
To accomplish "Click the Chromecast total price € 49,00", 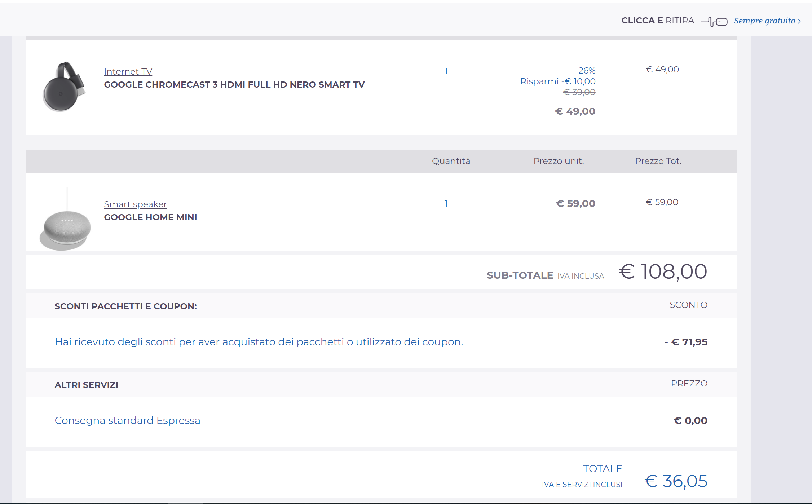I will [662, 70].
